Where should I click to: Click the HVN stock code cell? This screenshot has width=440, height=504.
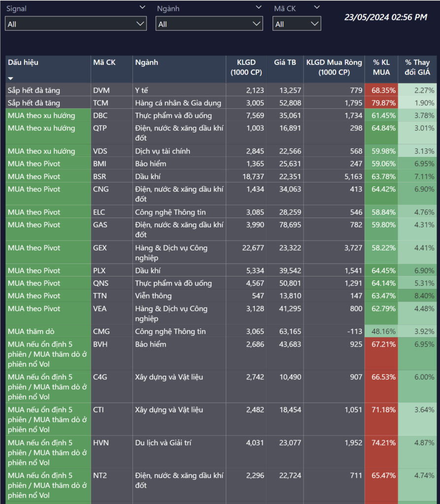(101, 443)
